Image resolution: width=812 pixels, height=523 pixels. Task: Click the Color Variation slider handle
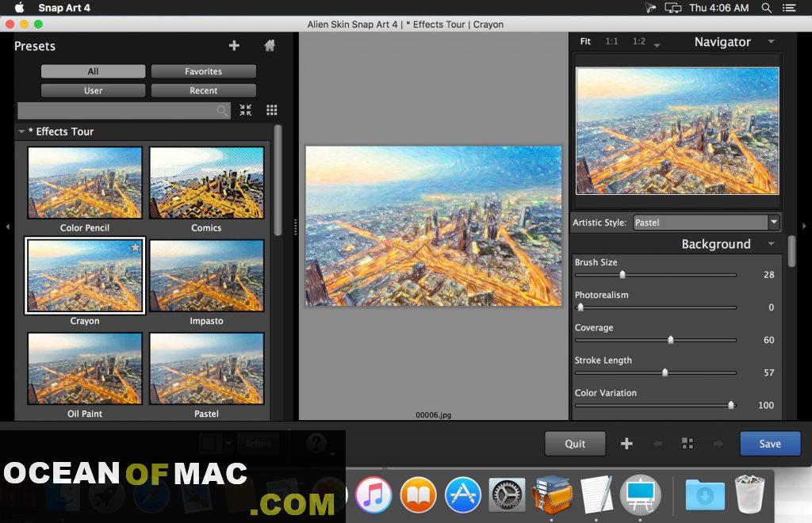[731, 405]
